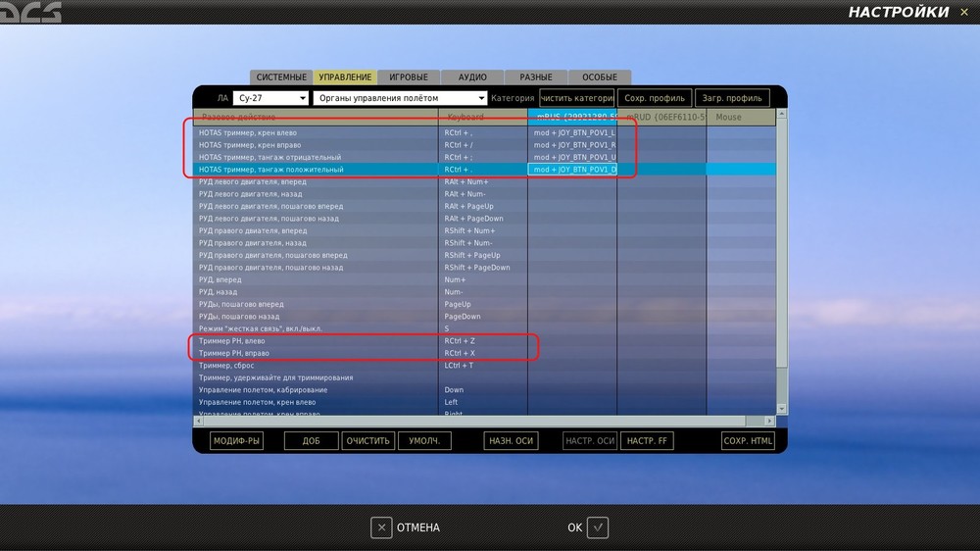Open МОДИФ-РЫ modifiers button
This screenshot has width=980, height=551.
point(236,441)
